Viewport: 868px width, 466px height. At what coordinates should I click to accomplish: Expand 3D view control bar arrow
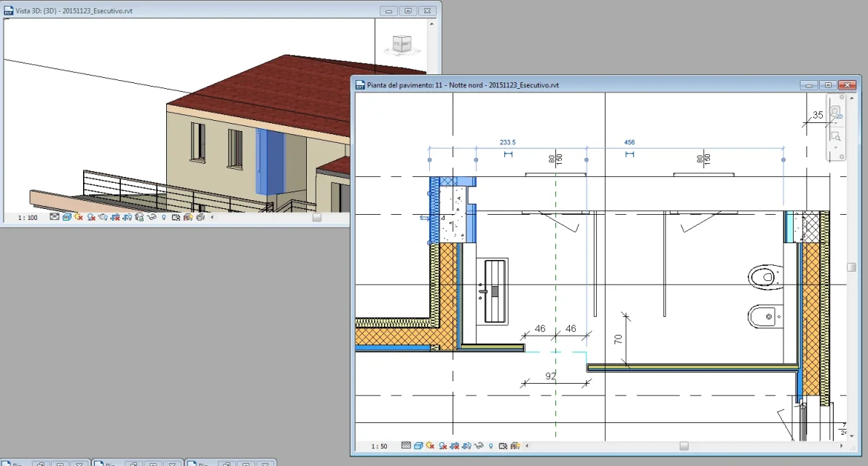(211, 217)
